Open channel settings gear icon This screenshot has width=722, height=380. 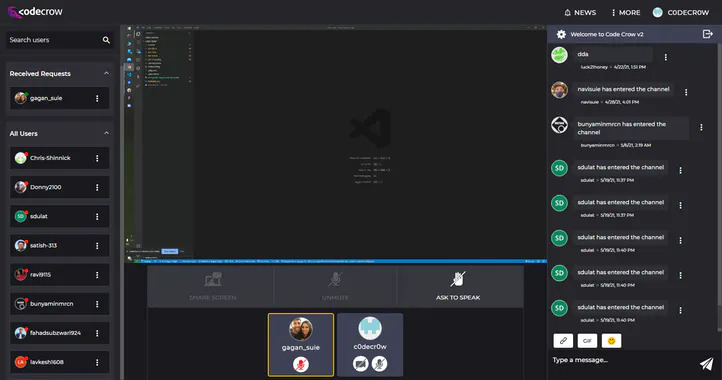[x=561, y=34]
